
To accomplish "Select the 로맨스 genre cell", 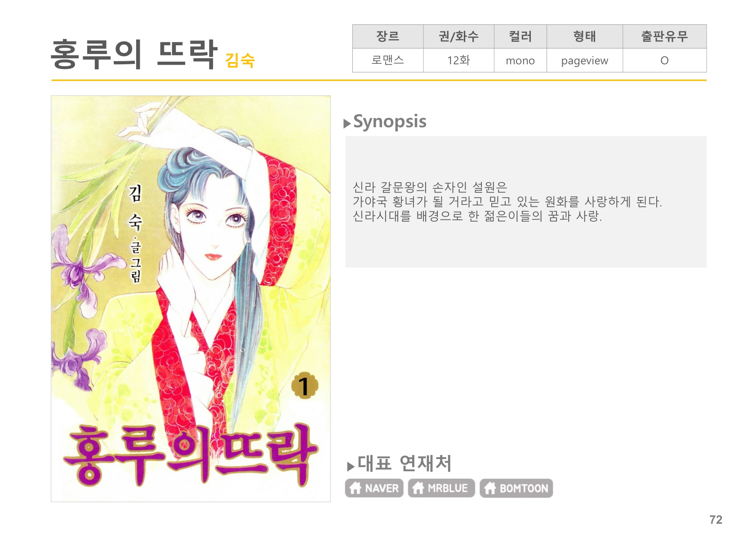I will [x=388, y=60].
